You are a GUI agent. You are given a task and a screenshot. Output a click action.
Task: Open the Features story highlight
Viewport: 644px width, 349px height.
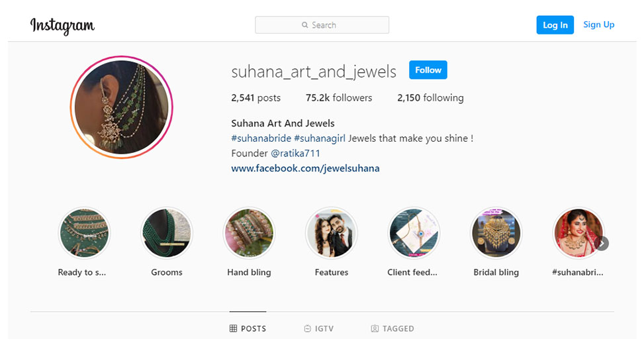(x=332, y=232)
